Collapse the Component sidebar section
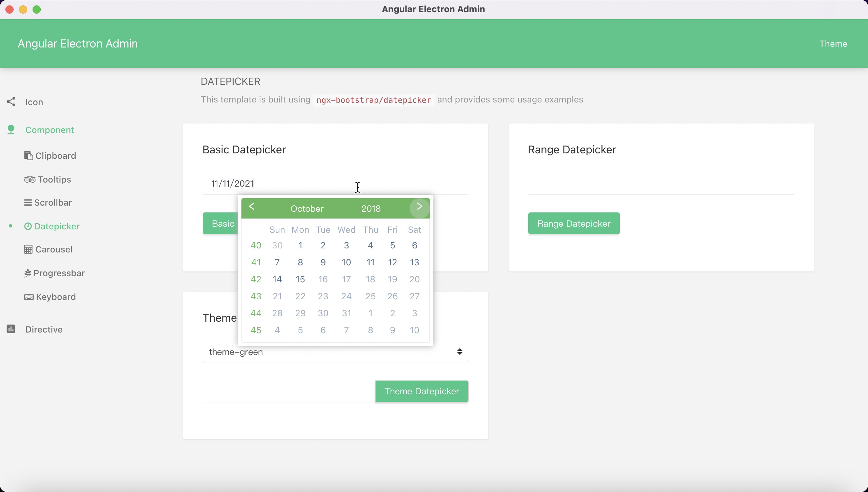868x492 pixels. point(50,130)
